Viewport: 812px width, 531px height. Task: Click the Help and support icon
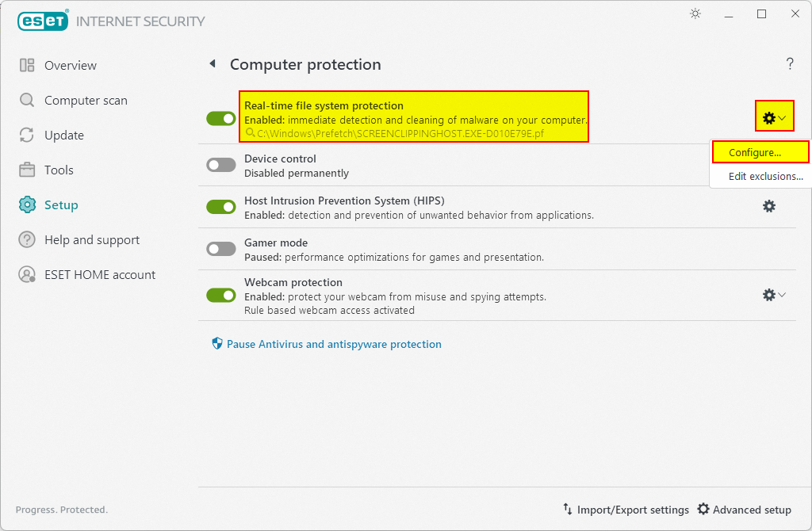tap(27, 240)
